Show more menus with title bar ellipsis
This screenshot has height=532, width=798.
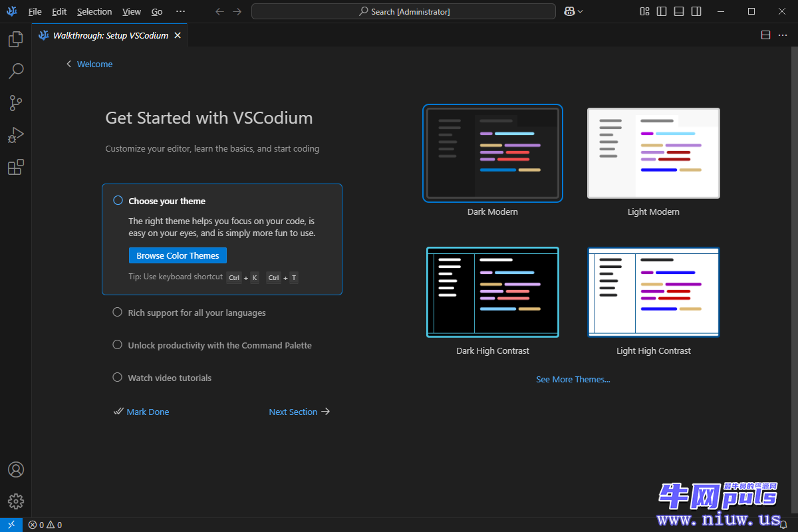(180, 11)
